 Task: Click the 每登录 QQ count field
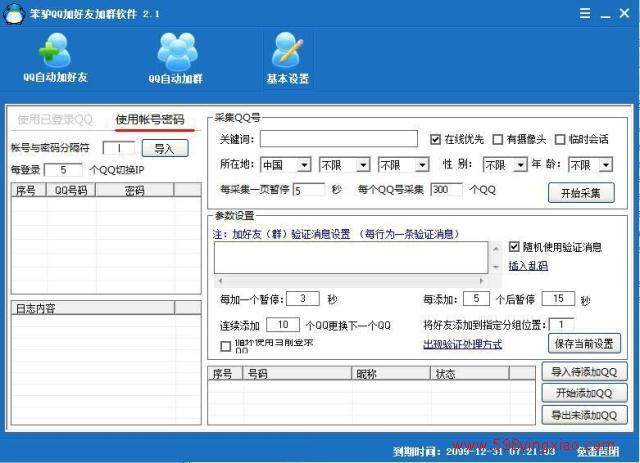(63, 169)
